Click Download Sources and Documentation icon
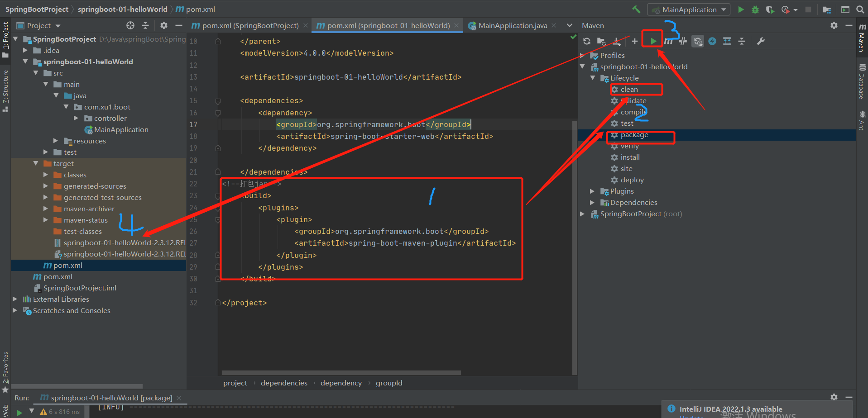This screenshot has width=868, height=418. [x=617, y=41]
